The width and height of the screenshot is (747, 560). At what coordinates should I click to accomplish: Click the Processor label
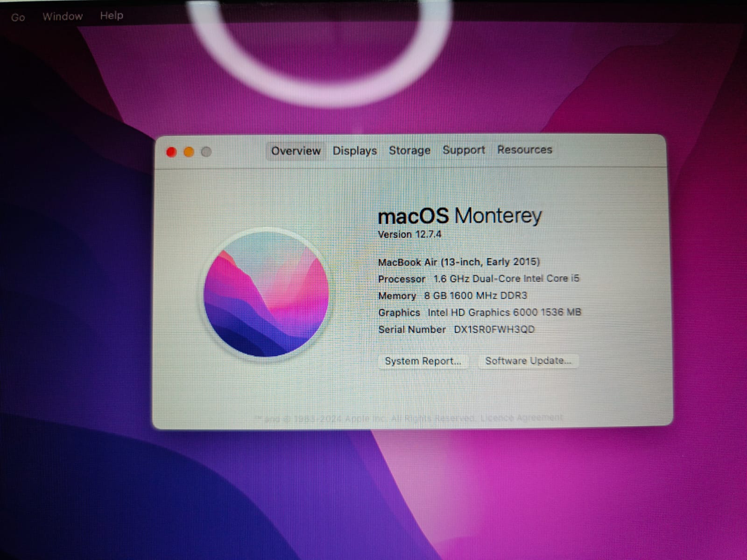(402, 279)
